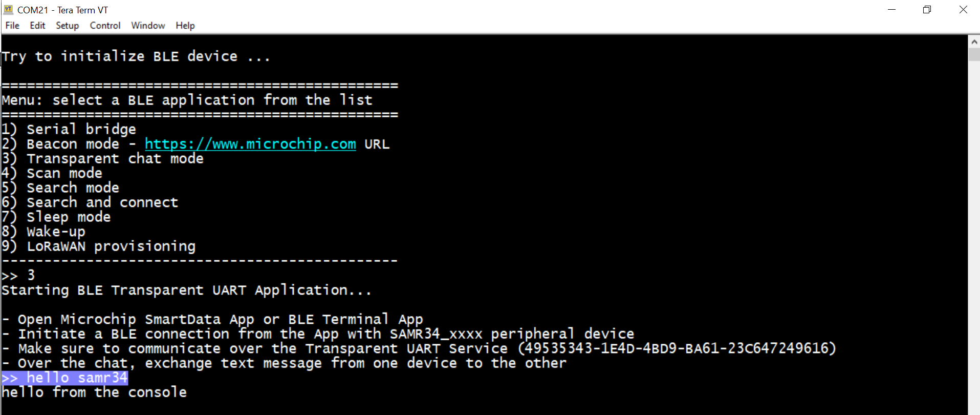Image resolution: width=980 pixels, height=415 pixels.
Task: Open the Setup menu
Action: click(67, 26)
